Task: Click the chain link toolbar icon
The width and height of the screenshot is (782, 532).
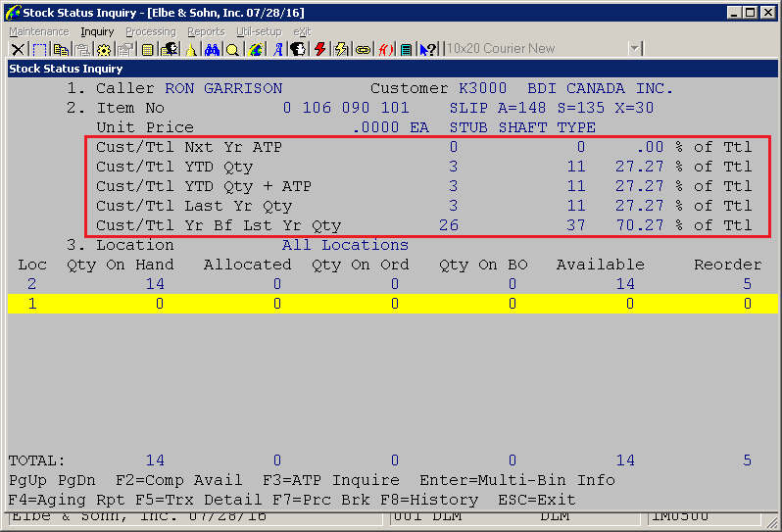Action: point(363,49)
